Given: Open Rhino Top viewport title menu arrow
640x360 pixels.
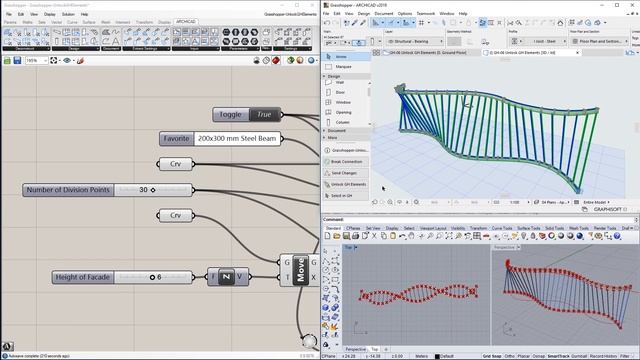Looking at the screenshot, I should point(356,247).
